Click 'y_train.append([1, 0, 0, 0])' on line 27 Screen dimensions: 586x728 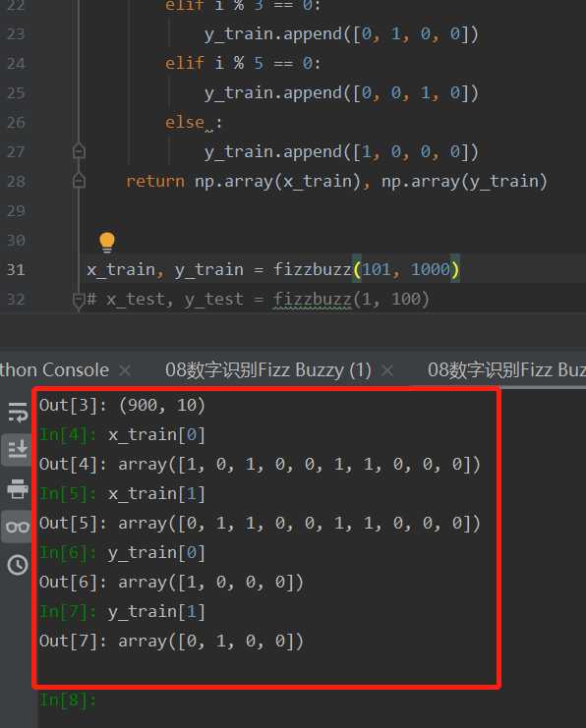341,152
